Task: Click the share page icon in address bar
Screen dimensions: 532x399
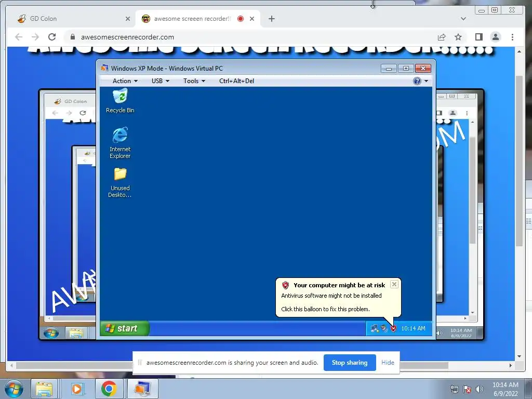Action: [442, 37]
